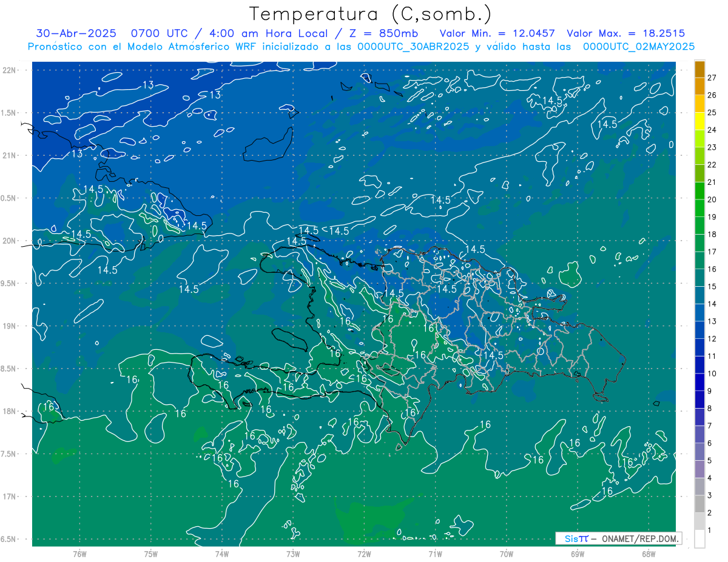Screen dimensions: 728x562
Task: Click the 74W longitude axis label
Action: click(222, 554)
